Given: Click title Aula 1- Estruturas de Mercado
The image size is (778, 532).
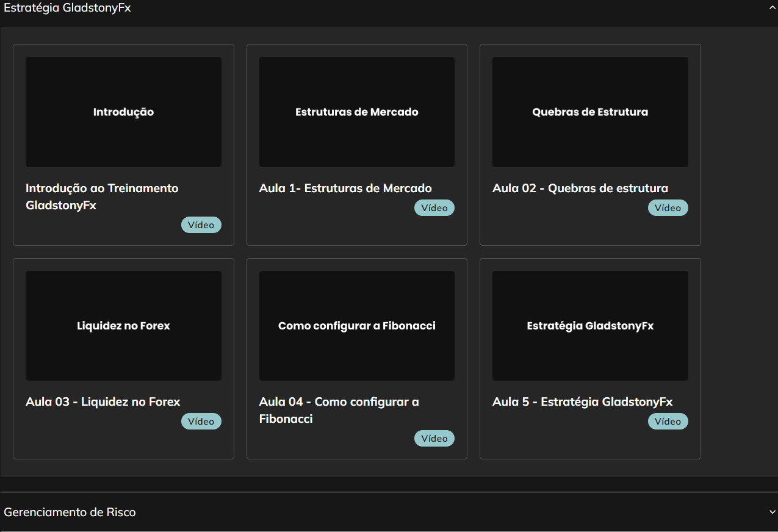Looking at the screenshot, I should click(x=345, y=188).
